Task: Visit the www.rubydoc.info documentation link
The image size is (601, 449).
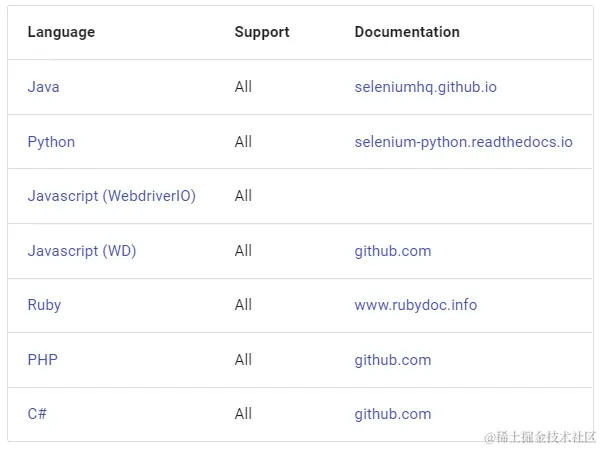Action: (415, 305)
